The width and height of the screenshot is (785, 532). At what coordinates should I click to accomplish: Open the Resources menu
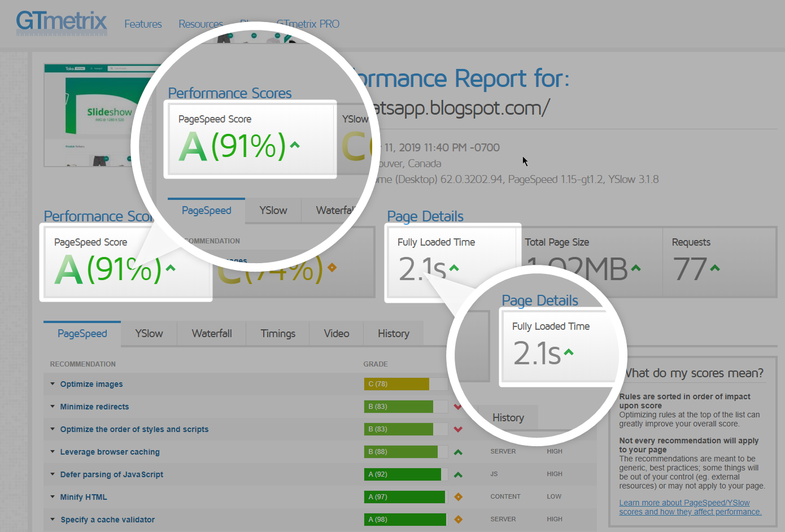click(x=200, y=24)
